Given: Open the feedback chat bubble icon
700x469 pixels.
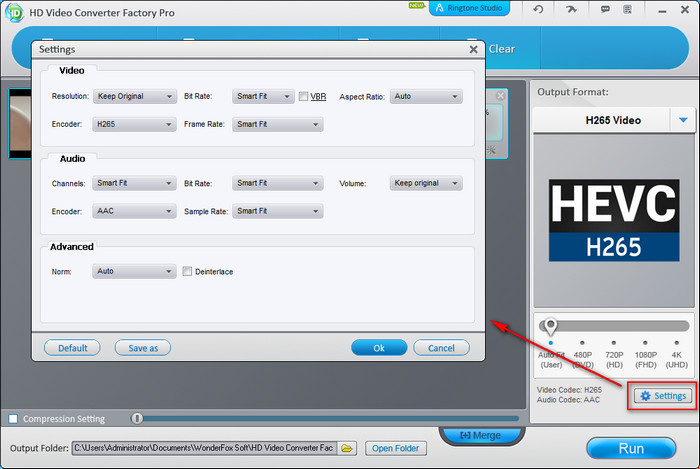Looking at the screenshot, I should (x=605, y=9).
